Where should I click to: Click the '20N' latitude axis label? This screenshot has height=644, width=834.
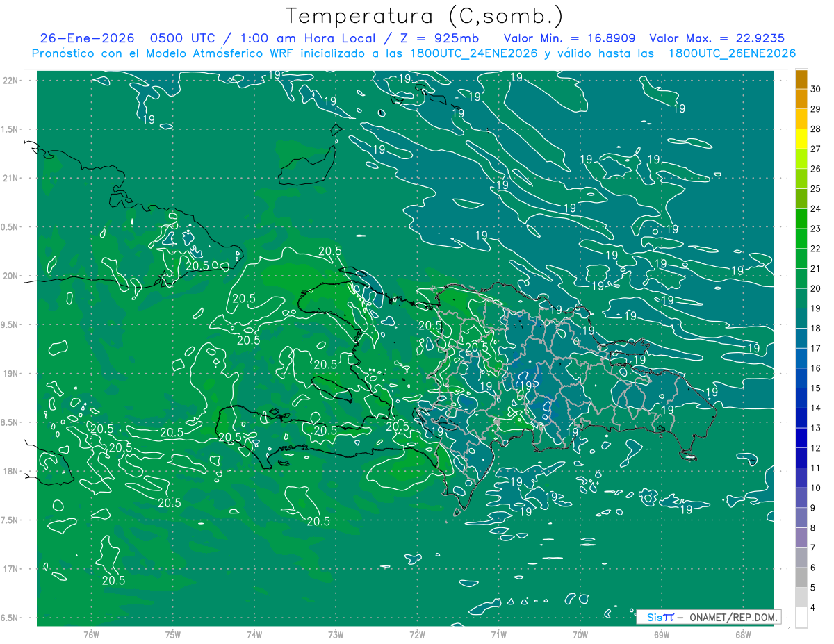(x=12, y=276)
